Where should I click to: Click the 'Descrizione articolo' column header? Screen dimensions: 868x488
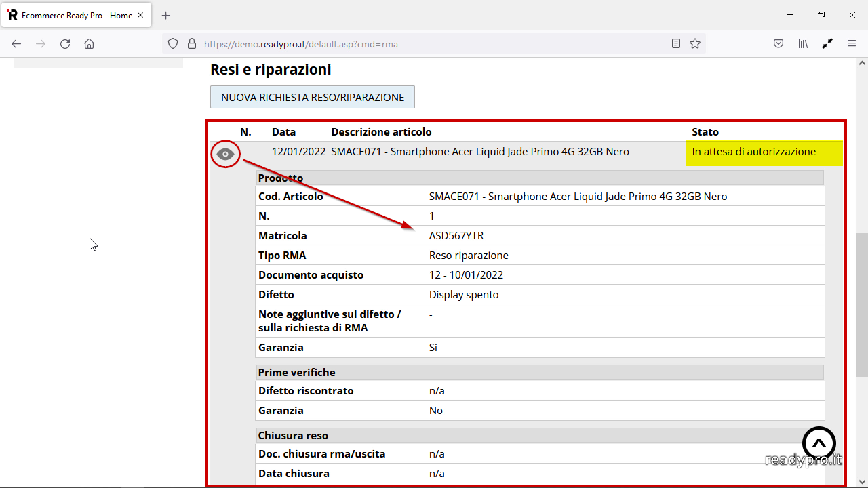coord(381,132)
